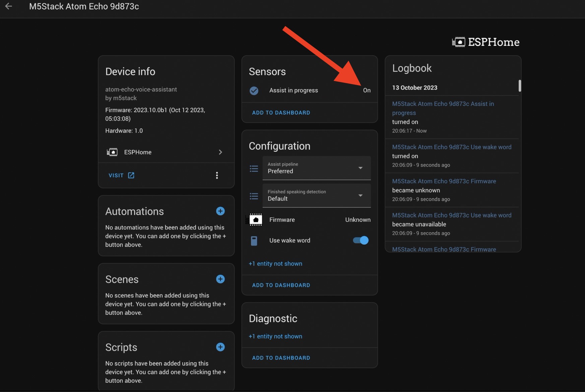Add Diagnostic card to dashboard
The image size is (585, 392).
(281, 358)
